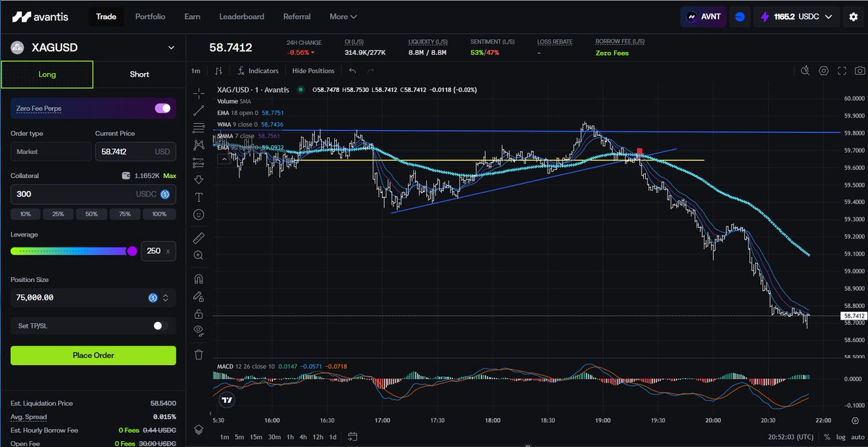Open the bar style chart type selector

click(218, 71)
